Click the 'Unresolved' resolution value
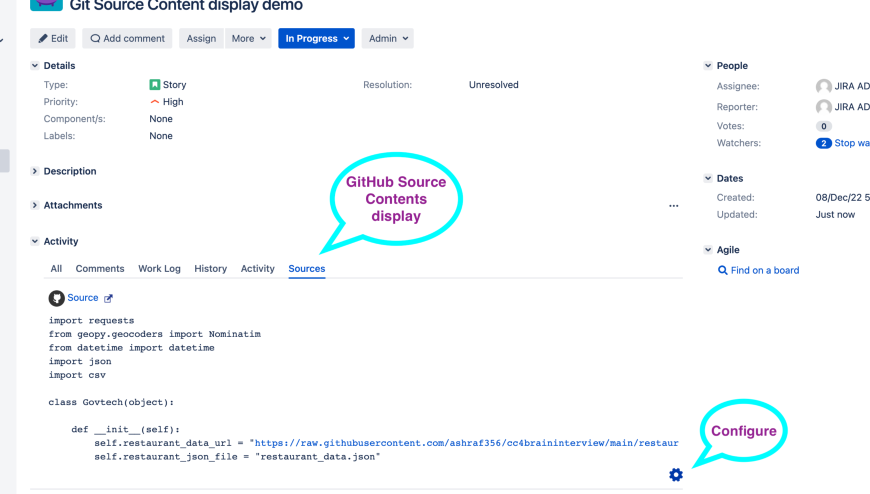Screen dimensions: 870x494 [x=493, y=85]
